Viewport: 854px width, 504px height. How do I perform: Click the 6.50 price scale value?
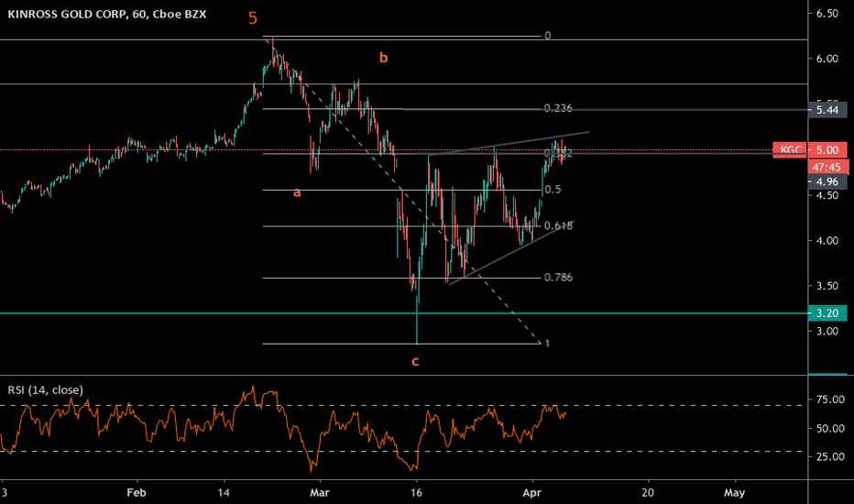pos(827,14)
